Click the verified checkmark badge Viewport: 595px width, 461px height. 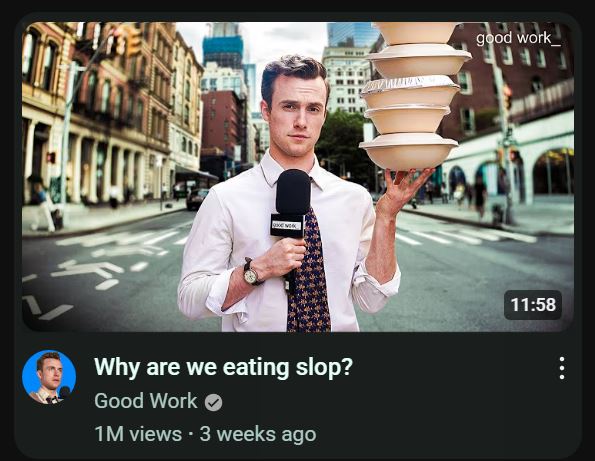pyautogui.click(x=214, y=403)
